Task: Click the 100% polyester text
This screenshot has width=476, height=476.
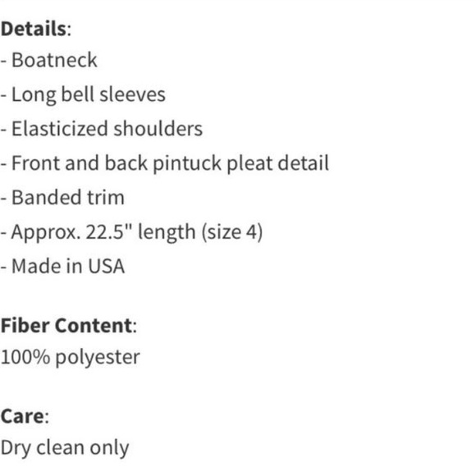Action: tap(70, 357)
